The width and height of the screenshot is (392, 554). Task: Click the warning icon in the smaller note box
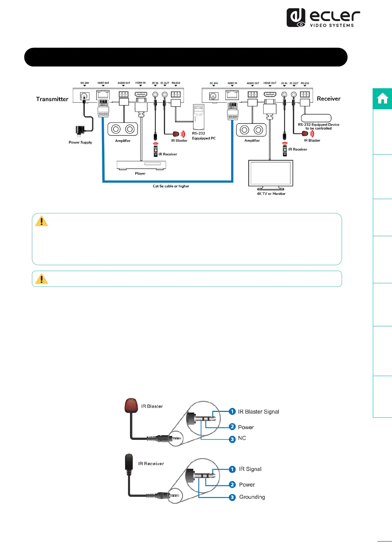(x=41, y=279)
